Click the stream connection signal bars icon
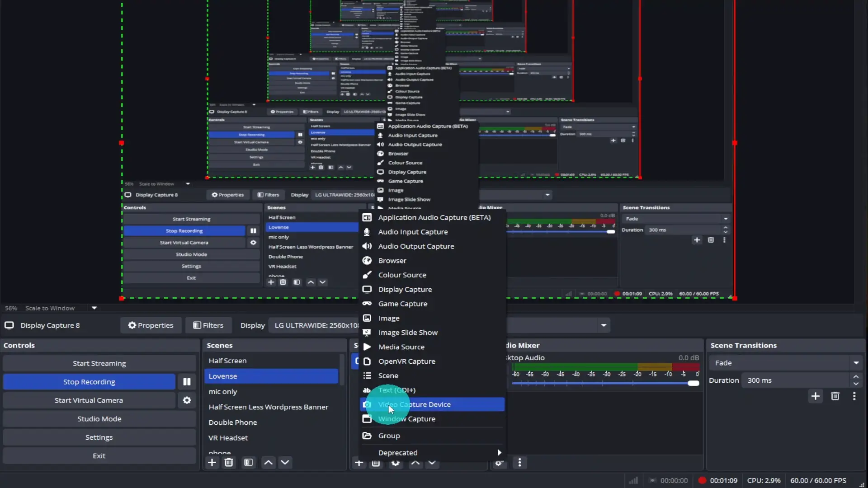This screenshot has height=488, width=868. pos(634,480)
